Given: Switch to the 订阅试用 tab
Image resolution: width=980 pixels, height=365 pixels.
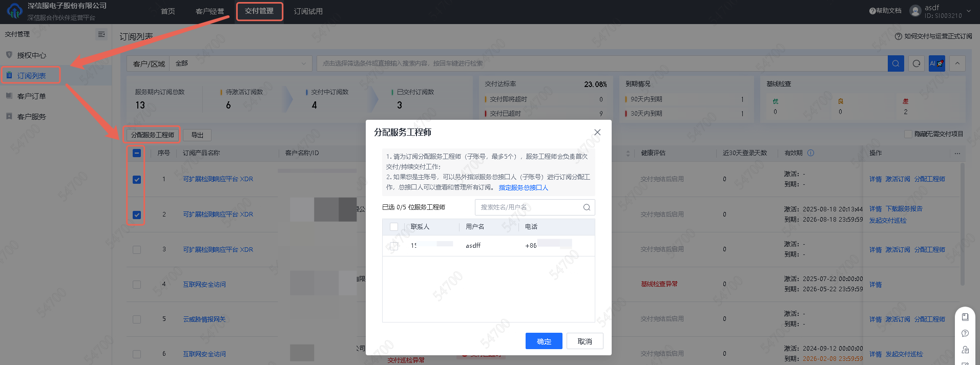Looking at the screenshot, I should click(308, 11).
